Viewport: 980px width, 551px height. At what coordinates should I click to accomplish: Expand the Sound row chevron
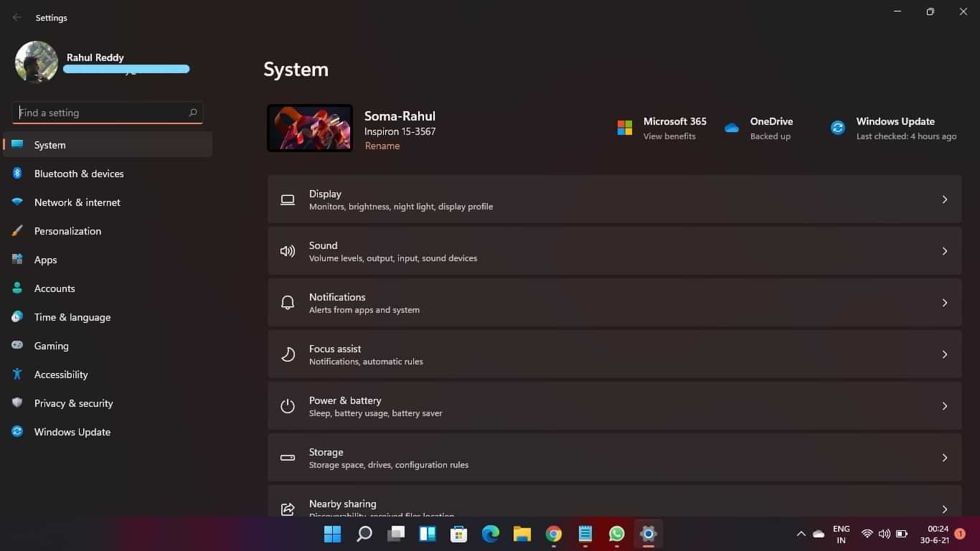tap(945, 251)
